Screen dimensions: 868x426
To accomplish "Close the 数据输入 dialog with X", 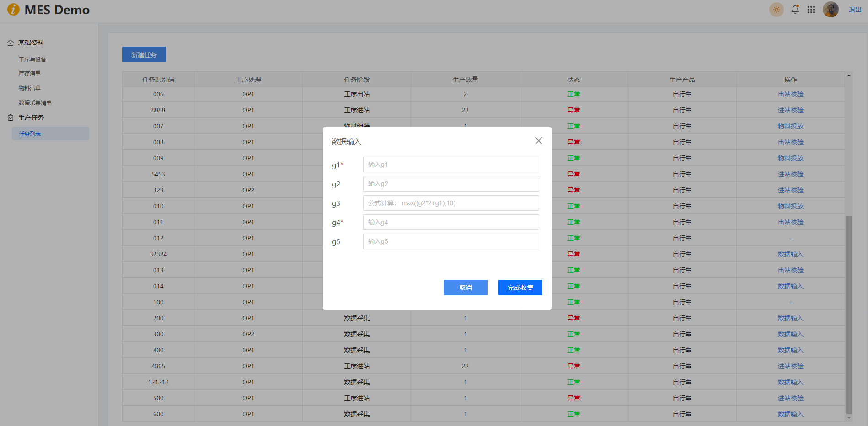I will point(539,141).
